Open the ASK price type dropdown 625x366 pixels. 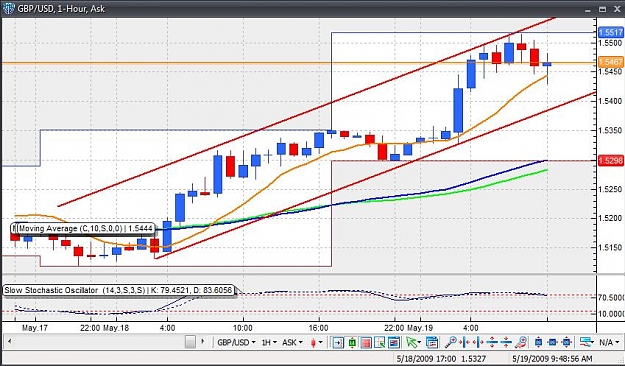(x=292, y=342)
